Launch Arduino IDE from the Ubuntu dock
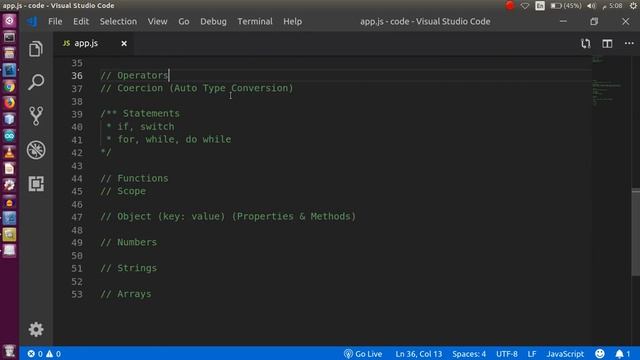The width and height of the screenshot is (640, 360). [x=9, y=136]
